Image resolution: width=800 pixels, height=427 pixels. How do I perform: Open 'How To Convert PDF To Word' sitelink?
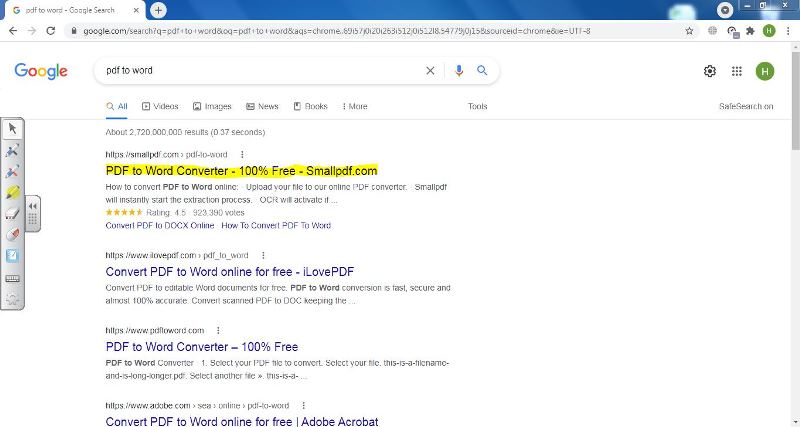click(276, 225)
